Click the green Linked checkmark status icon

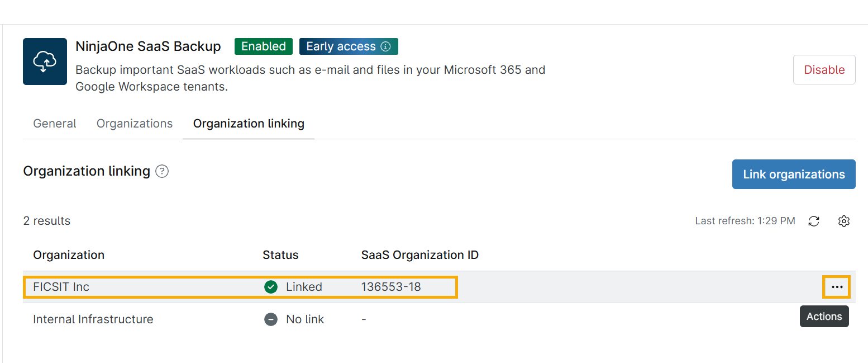pyautogui.click(x=271, y=287)
